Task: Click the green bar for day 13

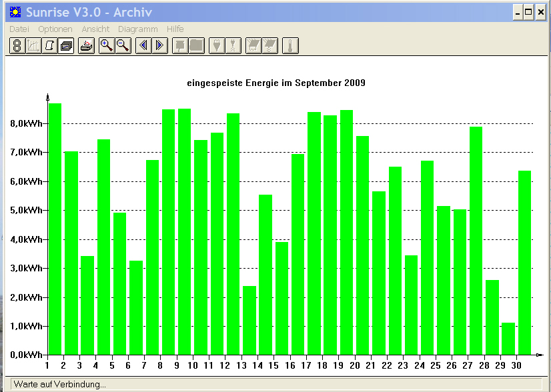Action: click(249, 321)
